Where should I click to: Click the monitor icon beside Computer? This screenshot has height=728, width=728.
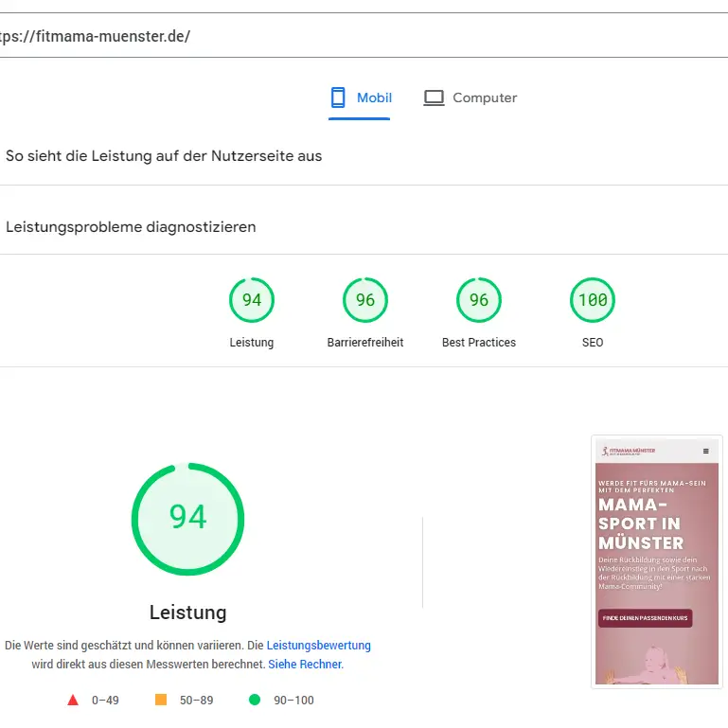[x=434, y=98]
